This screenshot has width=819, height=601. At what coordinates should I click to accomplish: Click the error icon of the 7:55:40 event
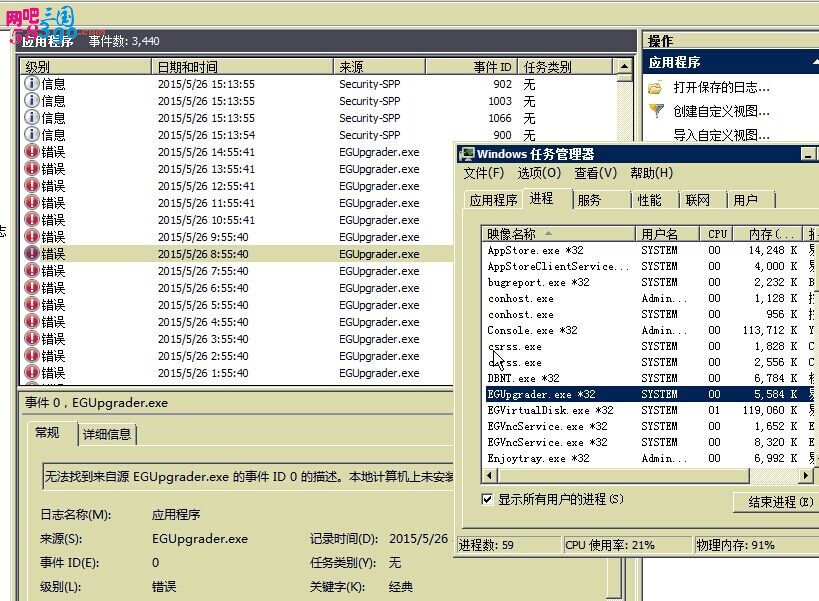(32, 270)
